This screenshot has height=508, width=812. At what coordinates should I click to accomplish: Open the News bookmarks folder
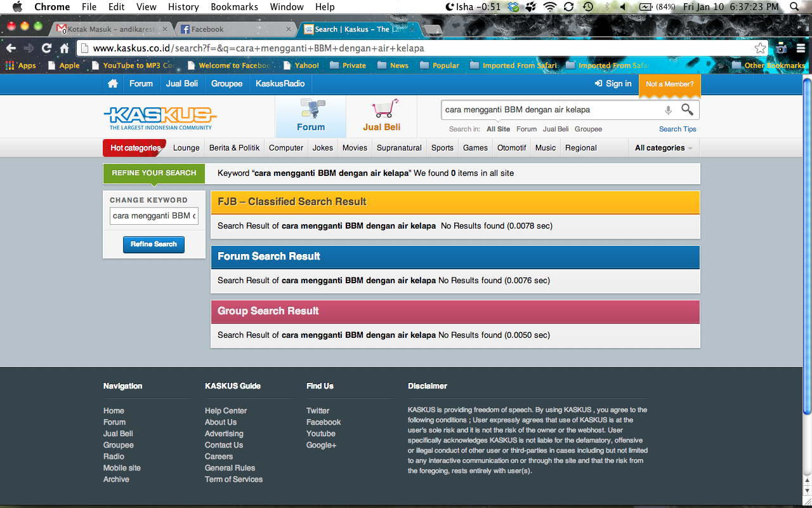pos(393,65)
